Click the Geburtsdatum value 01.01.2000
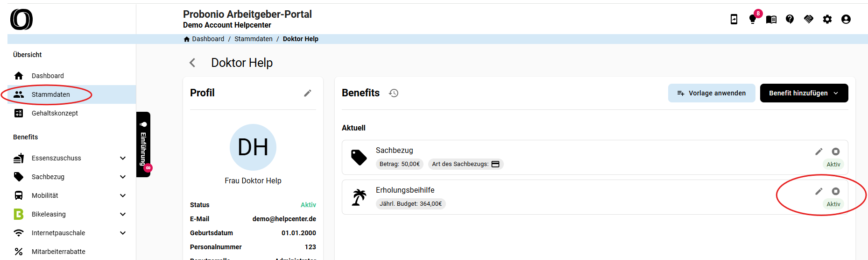 pyautogui.click(x=299, y=233)
